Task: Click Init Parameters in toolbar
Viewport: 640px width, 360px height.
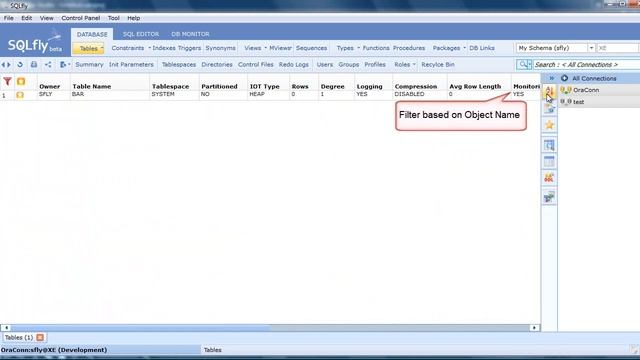Action: [131, 64]
